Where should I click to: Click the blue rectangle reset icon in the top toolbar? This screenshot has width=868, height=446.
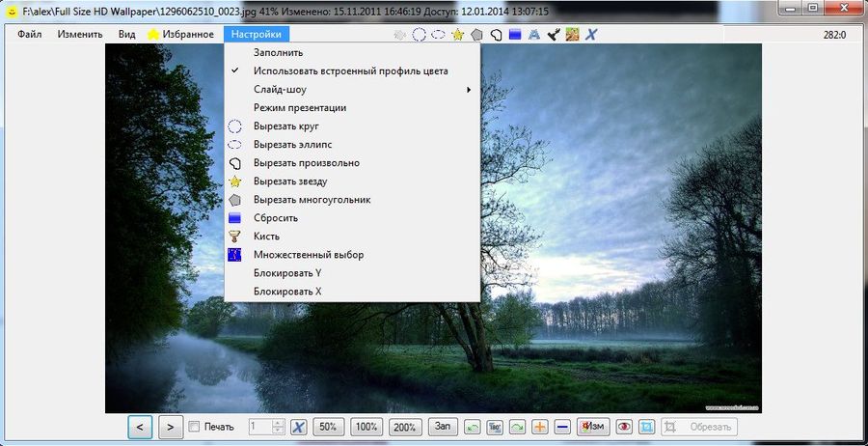coord(515,35)
